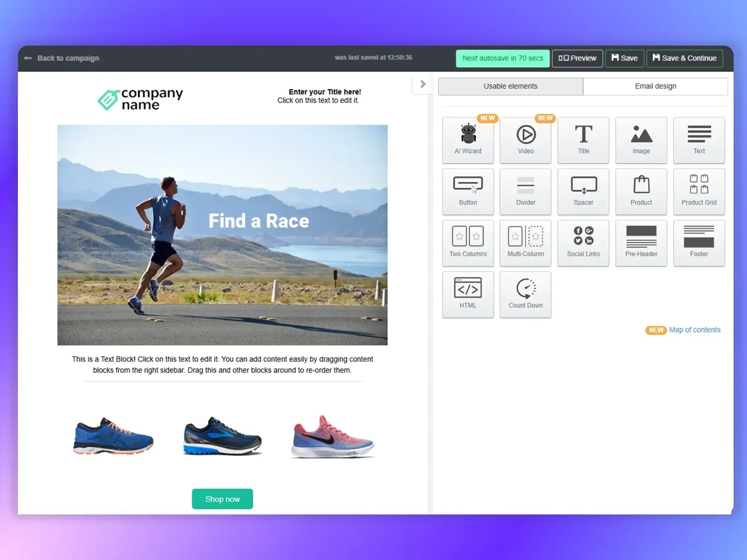Click Save & Continue

[x=684, y=58]
